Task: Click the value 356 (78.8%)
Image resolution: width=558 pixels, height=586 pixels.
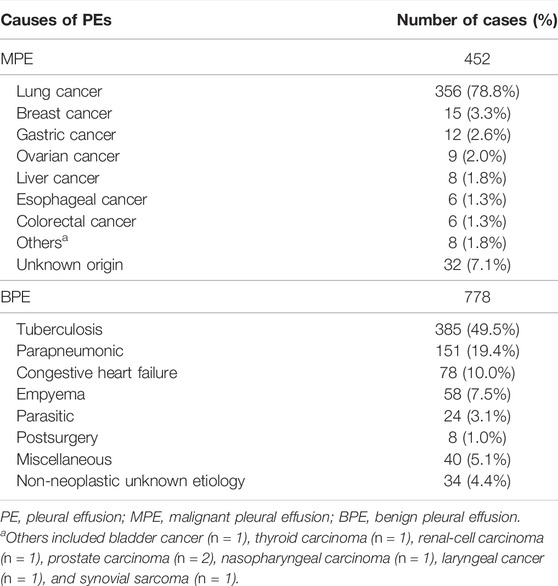Action: point(477,92)
